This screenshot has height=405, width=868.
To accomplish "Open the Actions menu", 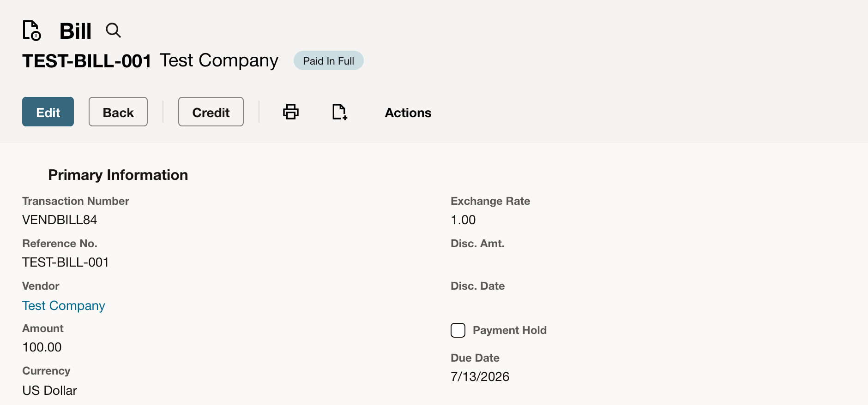I will click(408, 113).
